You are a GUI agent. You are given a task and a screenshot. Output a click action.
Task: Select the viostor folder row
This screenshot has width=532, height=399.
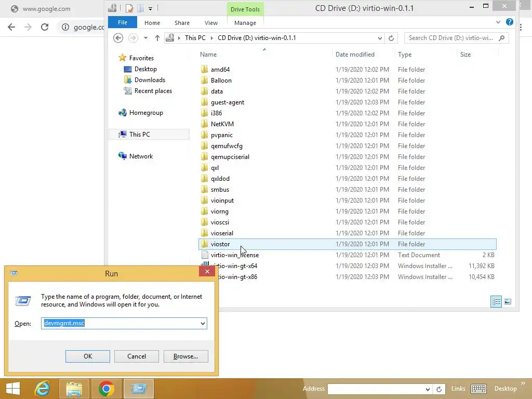coord(348,244)
